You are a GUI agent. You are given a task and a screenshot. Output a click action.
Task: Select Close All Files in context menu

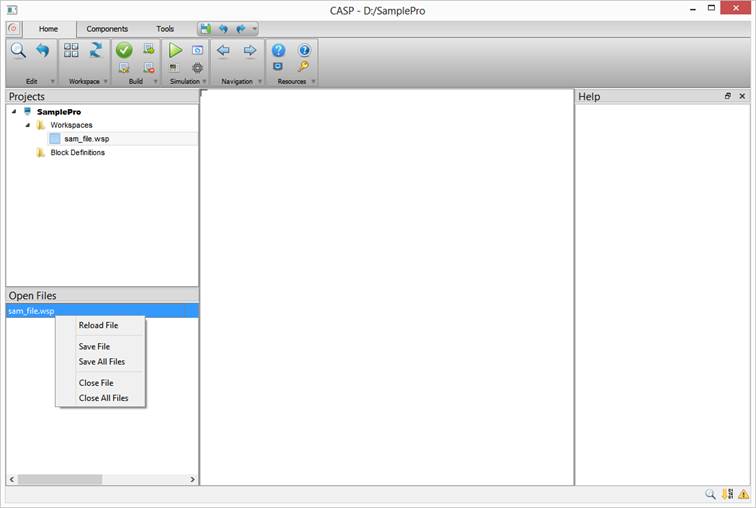click(x=103, y=398)
